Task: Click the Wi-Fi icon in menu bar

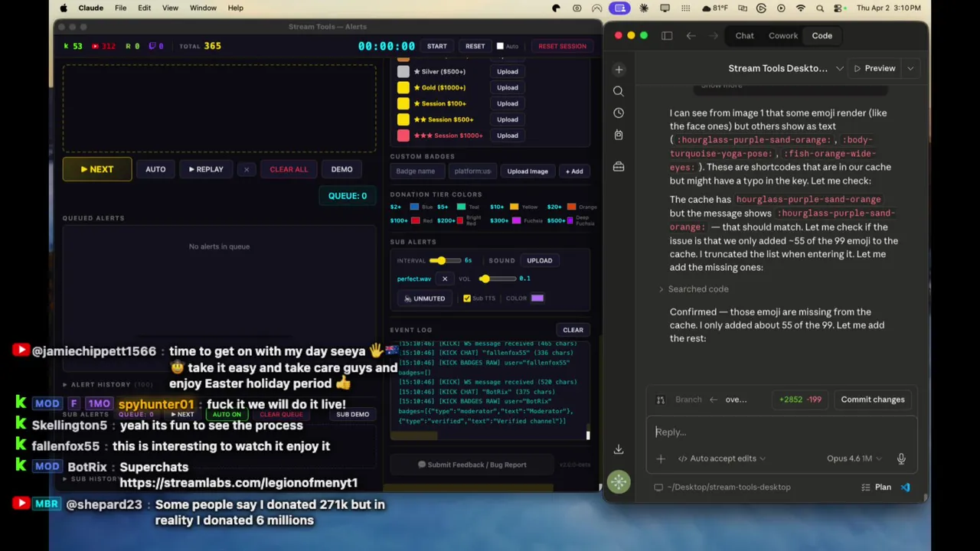Action: (801, 8)
